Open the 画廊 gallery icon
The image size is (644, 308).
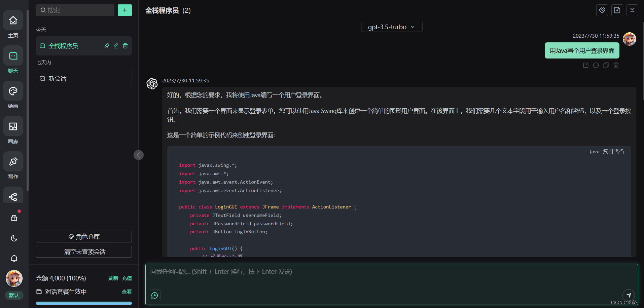(x=13, y=126)
